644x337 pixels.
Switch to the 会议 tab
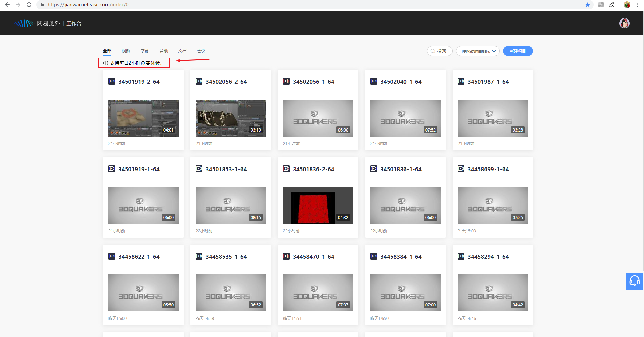pos(201,51)
